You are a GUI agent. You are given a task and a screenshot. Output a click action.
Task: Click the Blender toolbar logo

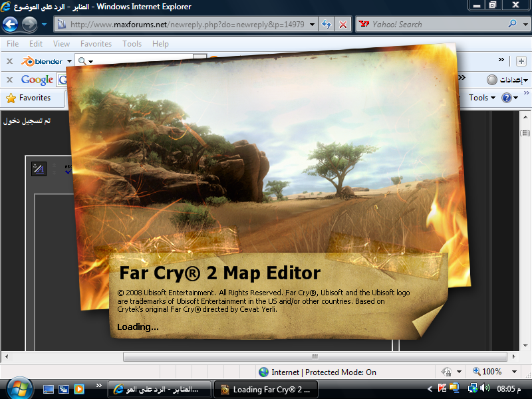pyautogui.click(x=42, y=61)
